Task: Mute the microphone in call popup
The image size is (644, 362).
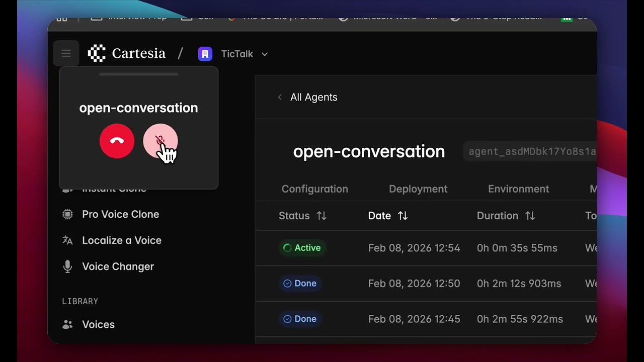Action: click(160, 141)
